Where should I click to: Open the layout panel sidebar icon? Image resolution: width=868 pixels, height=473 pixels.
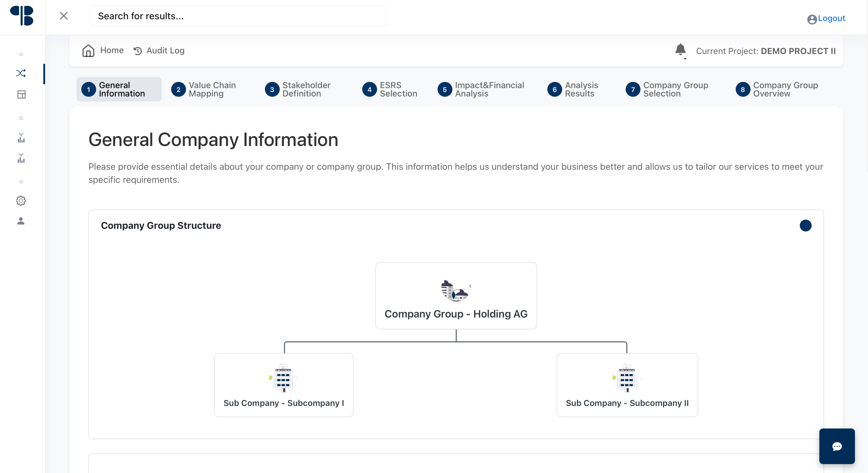[x=21, y=94]
